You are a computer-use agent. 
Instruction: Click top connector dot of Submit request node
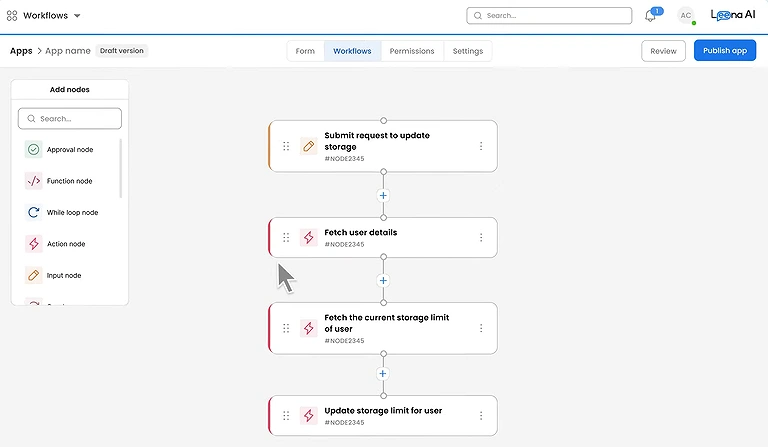click(x=384, y=120)
